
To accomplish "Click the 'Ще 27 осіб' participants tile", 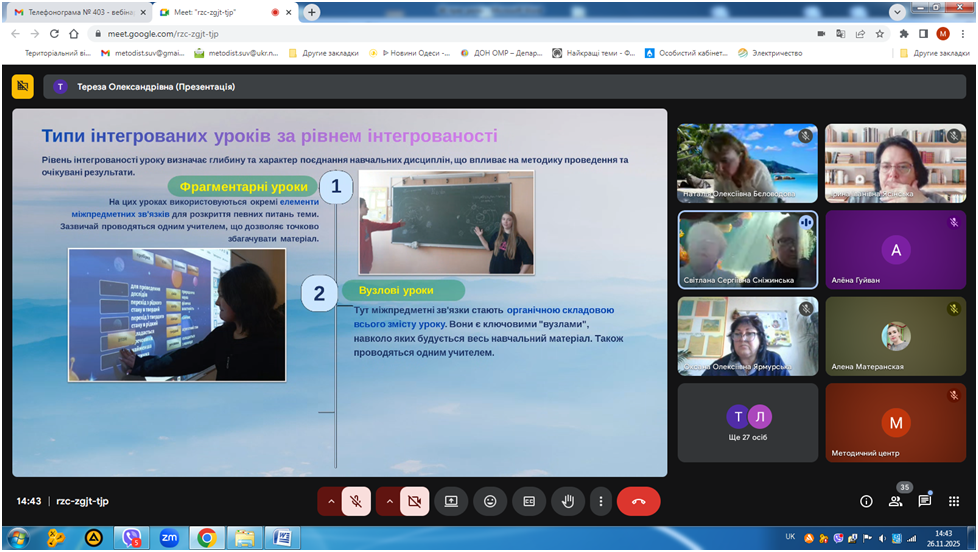I will (x=747, y=423).
